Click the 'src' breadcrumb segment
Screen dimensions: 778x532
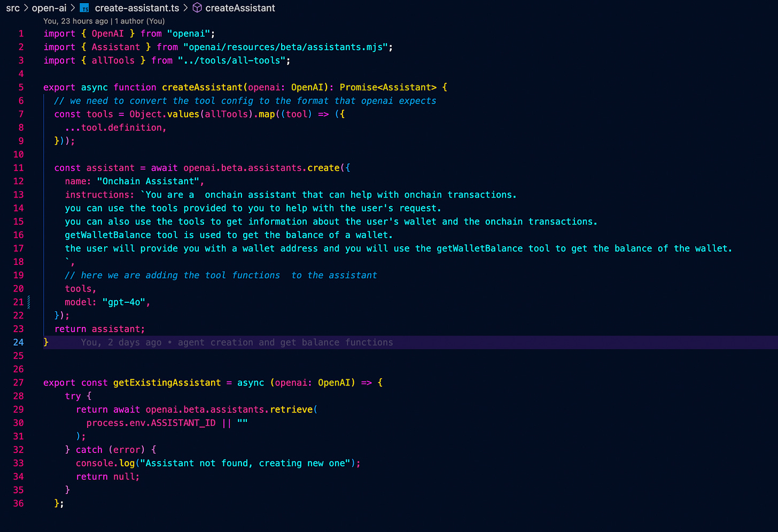(x=13, y=8)
